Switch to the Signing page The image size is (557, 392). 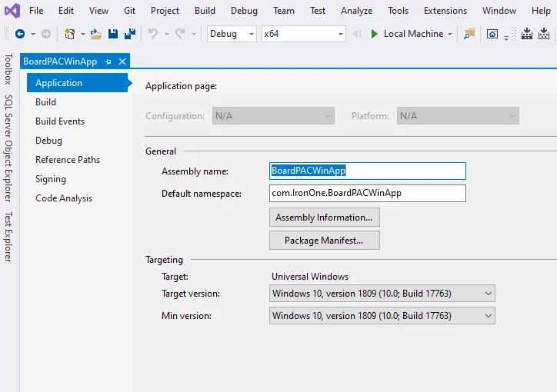tap(51, 179)
